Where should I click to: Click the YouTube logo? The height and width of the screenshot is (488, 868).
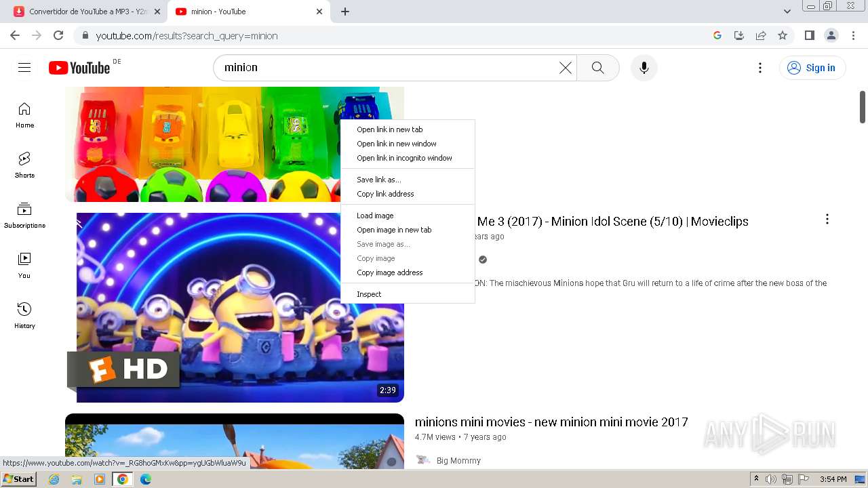coord(79,68)
